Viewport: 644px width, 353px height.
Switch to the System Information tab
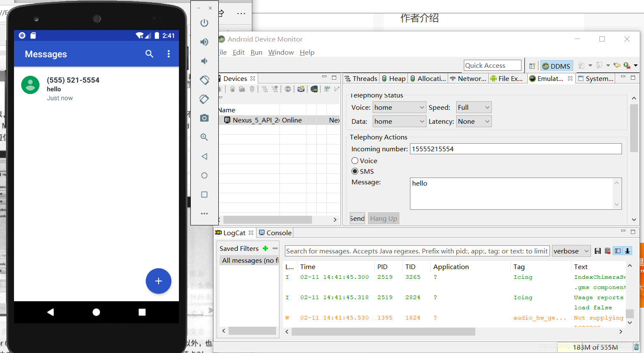click(596, 78)
